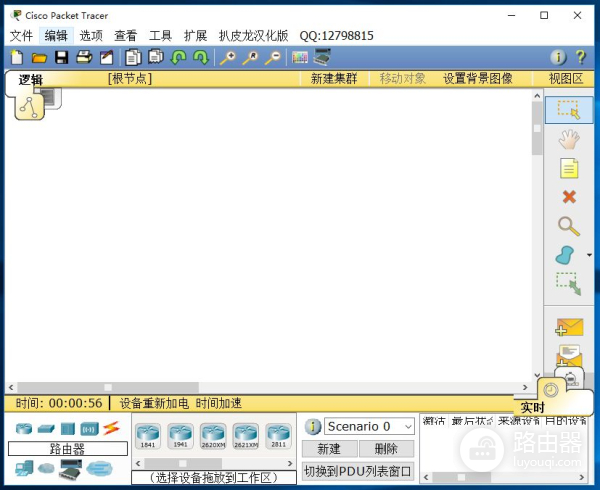The width and height of the screenshot is (600, 490).
Task: Choose the Routers device category icon
Action: [24, 428]
